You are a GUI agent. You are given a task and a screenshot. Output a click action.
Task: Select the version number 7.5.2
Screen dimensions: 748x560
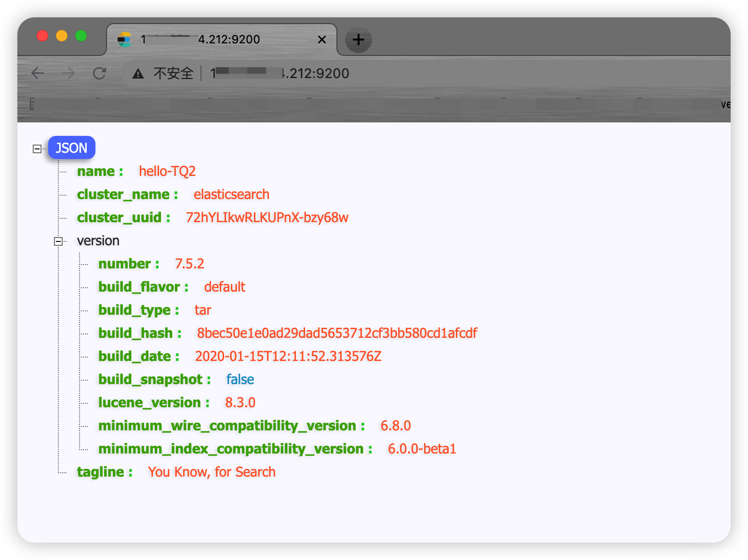(x=189, y=264)
